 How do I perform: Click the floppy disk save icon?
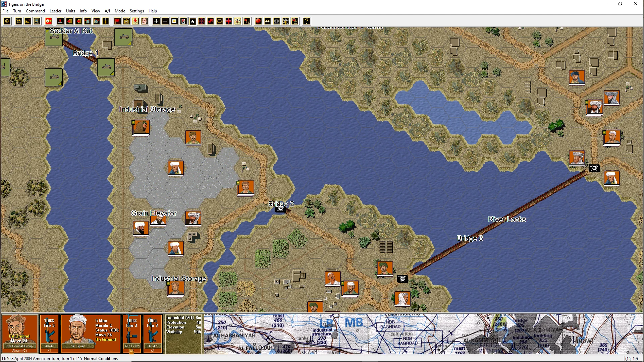pos(37,21)
